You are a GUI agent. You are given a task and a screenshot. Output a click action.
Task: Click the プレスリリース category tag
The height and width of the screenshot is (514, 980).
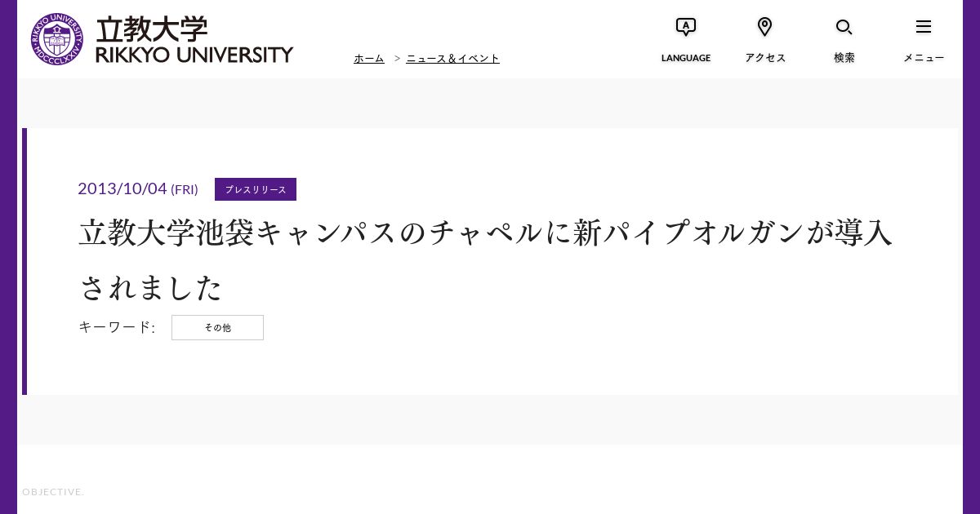coord(256,189)
